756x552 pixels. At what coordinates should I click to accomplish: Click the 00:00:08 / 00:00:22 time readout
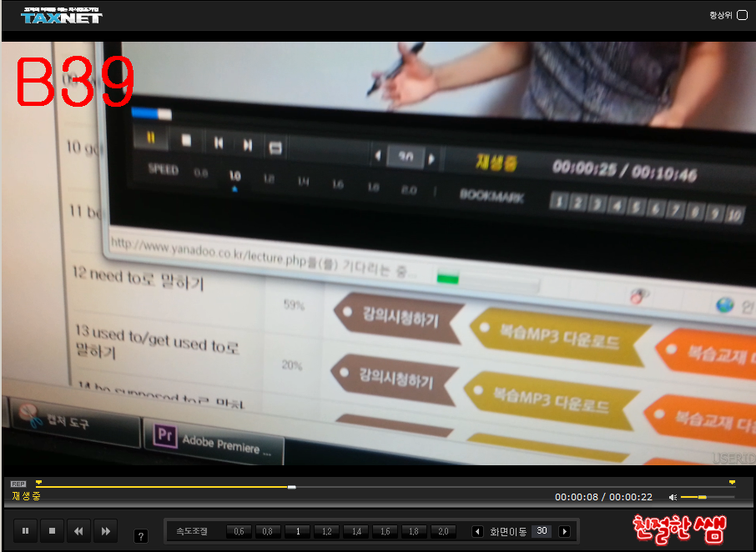(603, 497)
